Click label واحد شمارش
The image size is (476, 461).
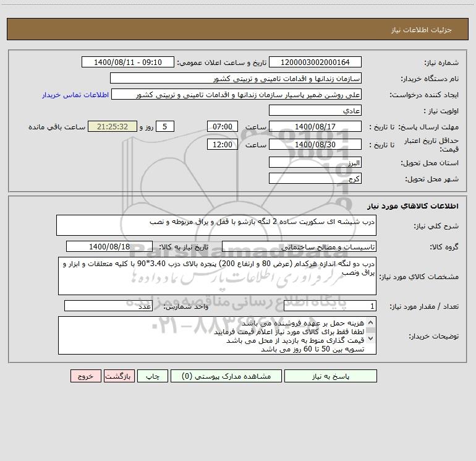click(x=186, y=307)
